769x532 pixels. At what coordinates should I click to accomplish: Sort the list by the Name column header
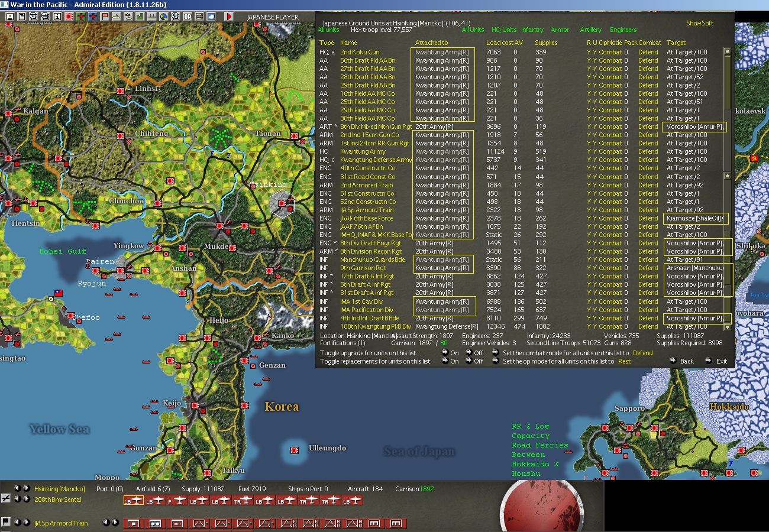[x=348, y=43]
